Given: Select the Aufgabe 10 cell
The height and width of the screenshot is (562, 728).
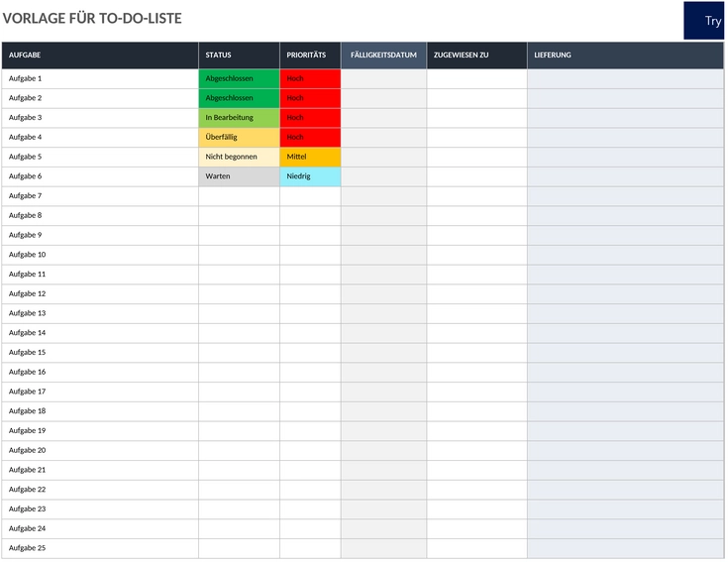Looking at the screenshot, I should [x=100, y=255].
